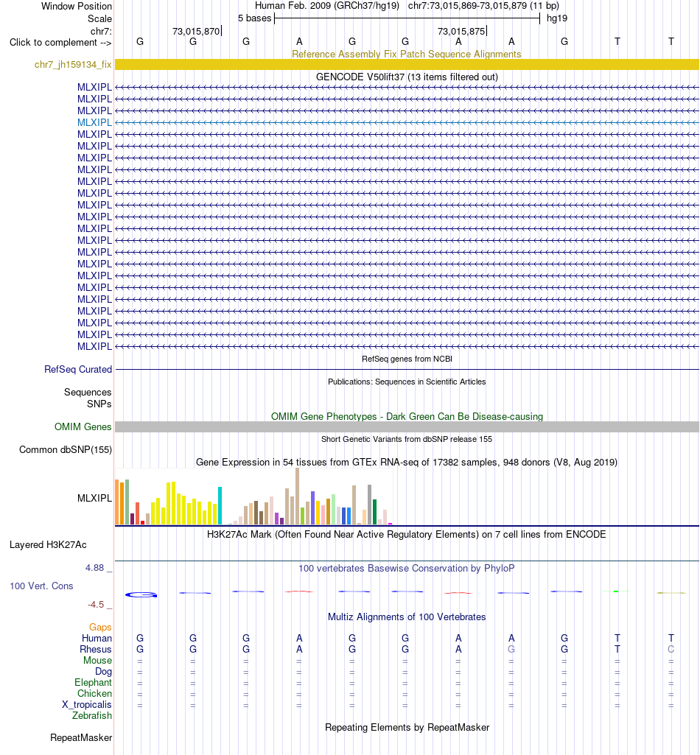Click the 'Sequences' track label
The height and width of the screenshot is (755, 700).
(87, 393)
